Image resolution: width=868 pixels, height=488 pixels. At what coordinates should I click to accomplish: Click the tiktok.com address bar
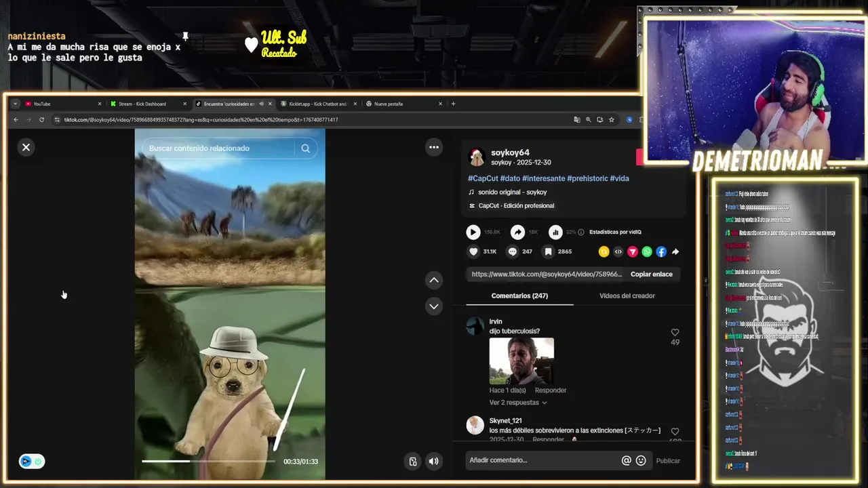coord(312,120)
